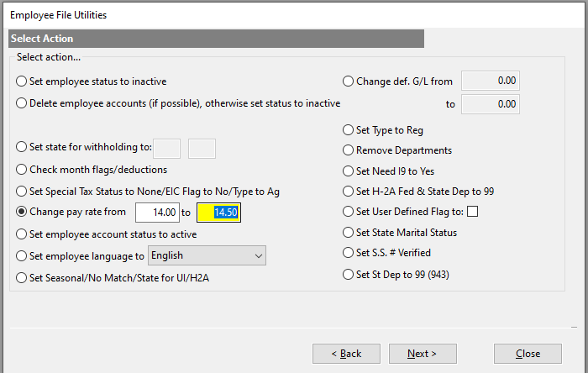Tick the User Defined Flag checkbox

coord(472,212)
